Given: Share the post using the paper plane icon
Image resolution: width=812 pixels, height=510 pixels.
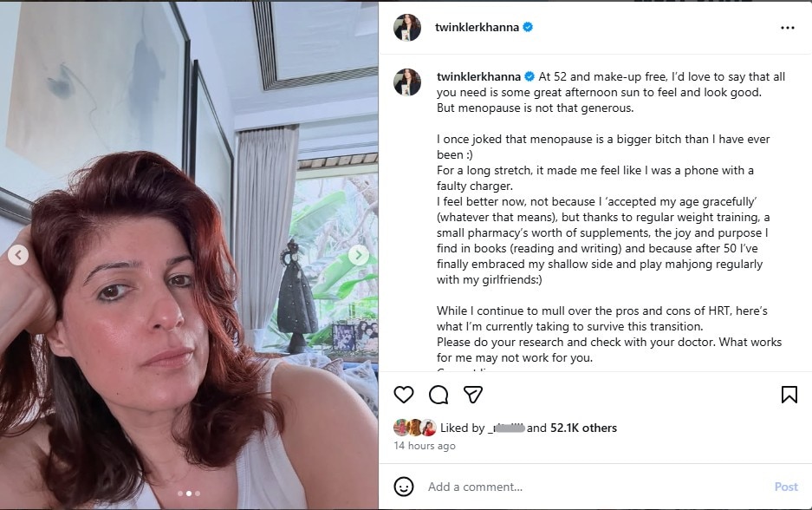Looking at the screenshot, I should (473, 395).
